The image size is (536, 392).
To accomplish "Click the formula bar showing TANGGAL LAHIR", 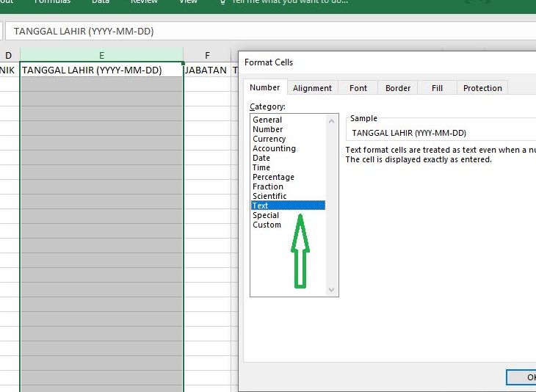I will (270, 31).
